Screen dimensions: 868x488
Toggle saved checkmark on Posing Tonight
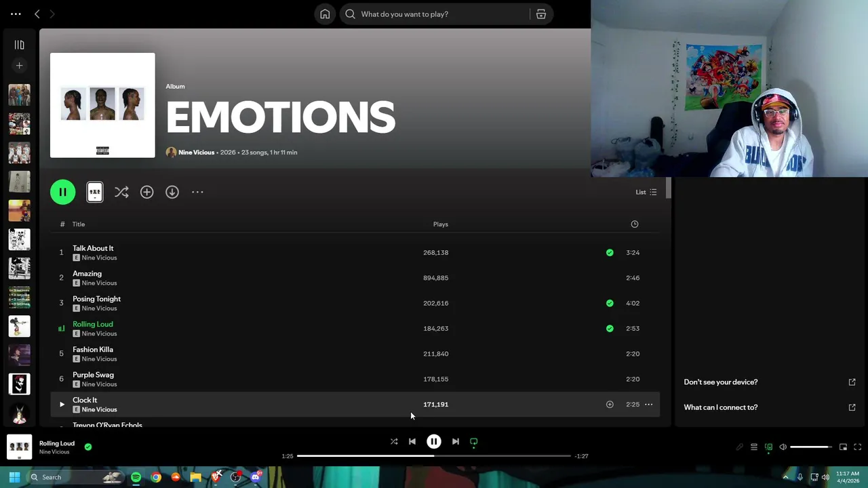pos(610,304)
